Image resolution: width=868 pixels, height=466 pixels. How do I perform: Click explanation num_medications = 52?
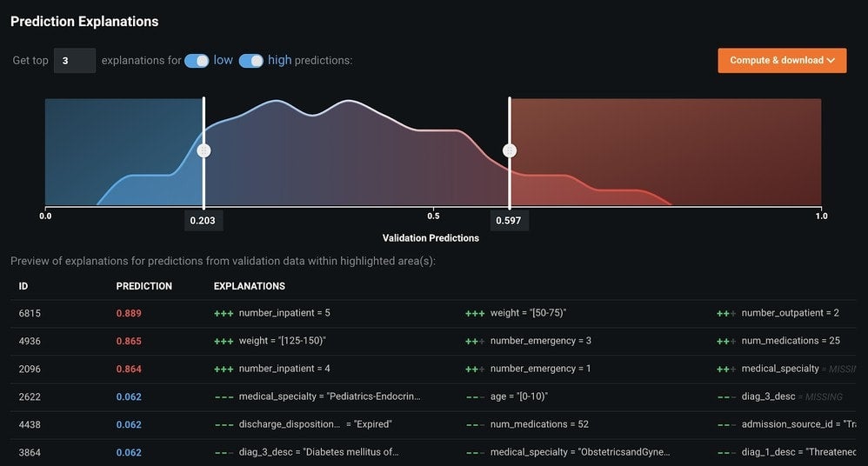pos(539,424)
